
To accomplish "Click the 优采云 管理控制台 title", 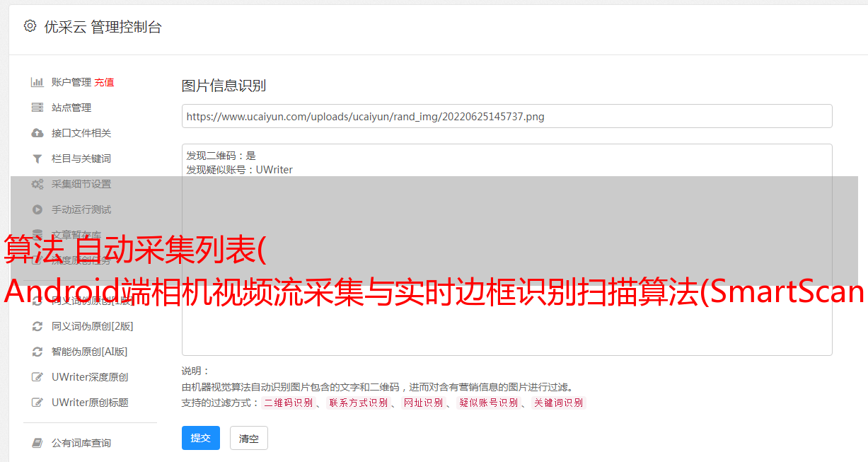I will 103,27.
